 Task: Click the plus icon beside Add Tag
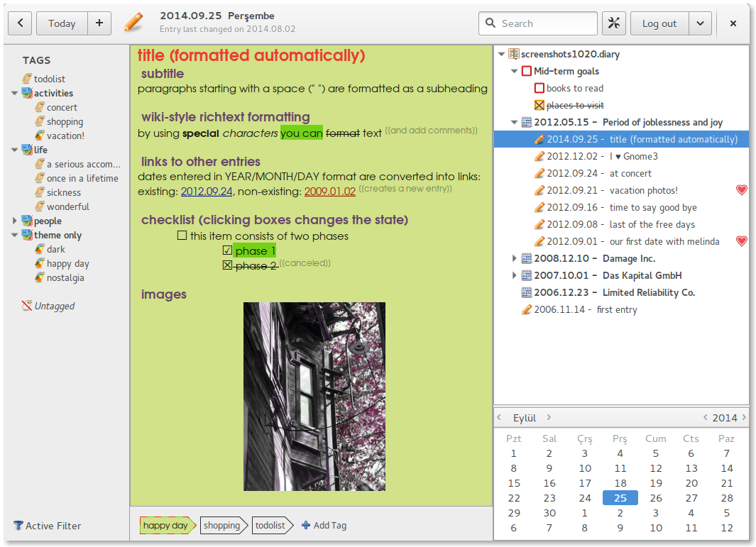click(306, 525)
